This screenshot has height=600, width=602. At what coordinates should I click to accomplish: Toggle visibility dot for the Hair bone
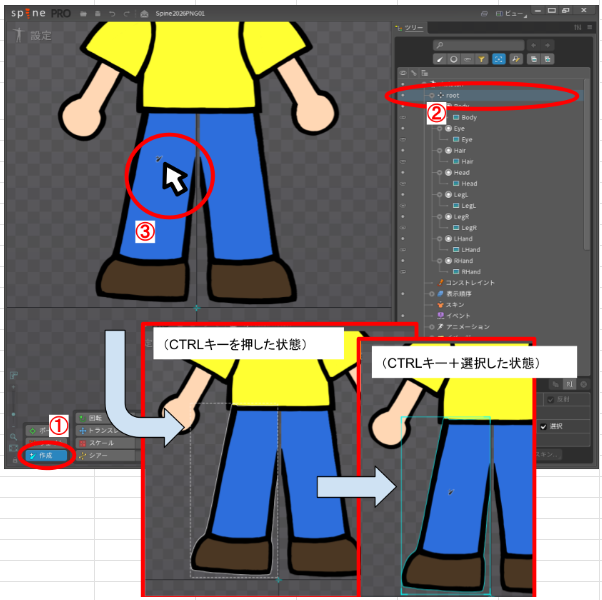(402, 149)
